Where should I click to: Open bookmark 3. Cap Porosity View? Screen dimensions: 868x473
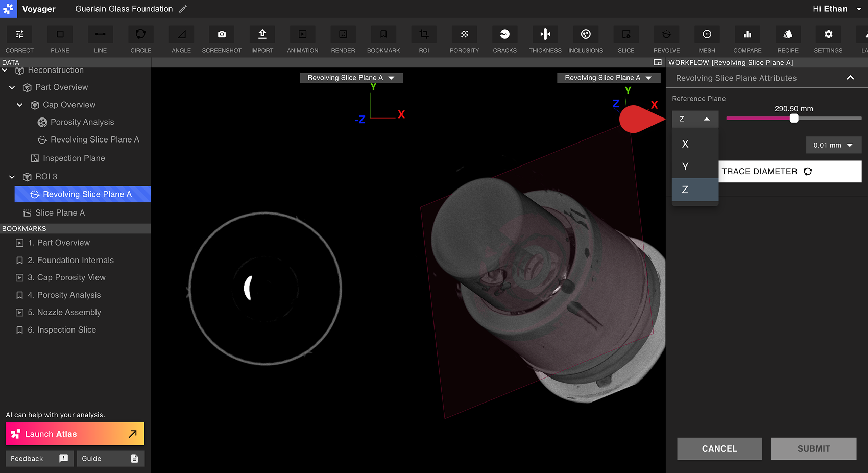pos(61,277)
